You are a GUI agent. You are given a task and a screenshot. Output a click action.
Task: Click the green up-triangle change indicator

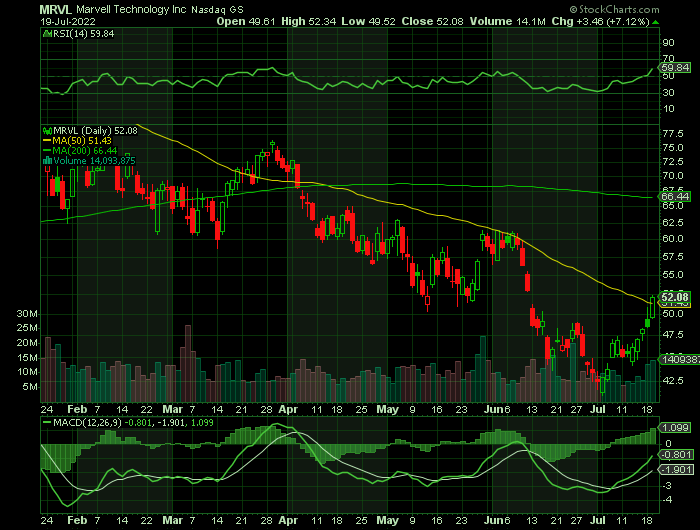[655, 22]
